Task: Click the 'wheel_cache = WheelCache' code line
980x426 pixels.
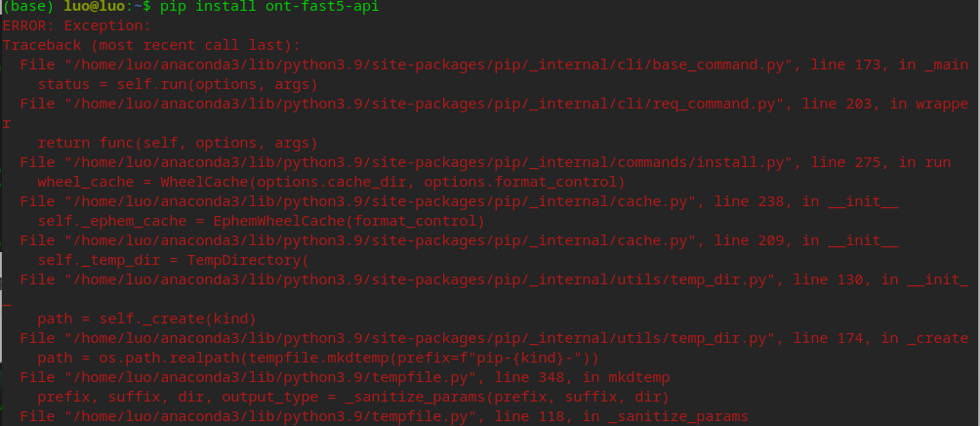Action: pos(331,182)
